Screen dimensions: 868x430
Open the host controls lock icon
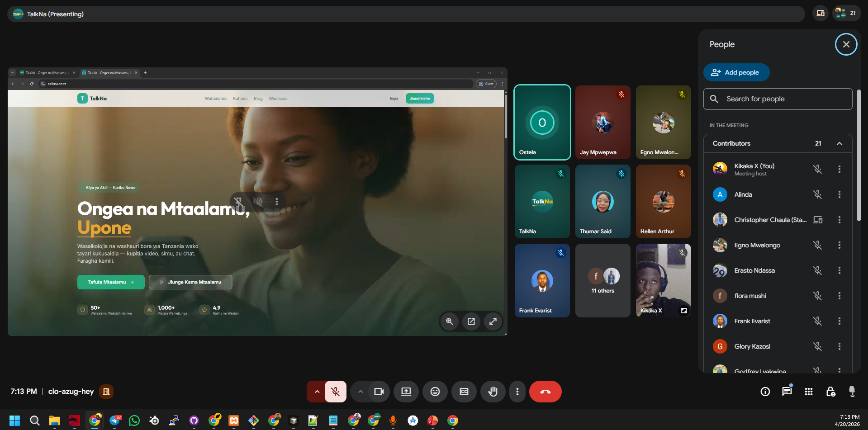click(830, 392)
